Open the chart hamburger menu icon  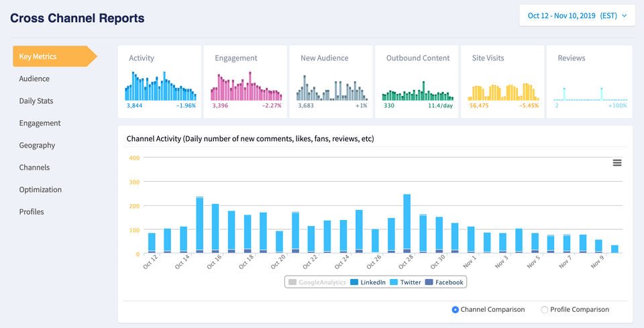coord(617,163)
